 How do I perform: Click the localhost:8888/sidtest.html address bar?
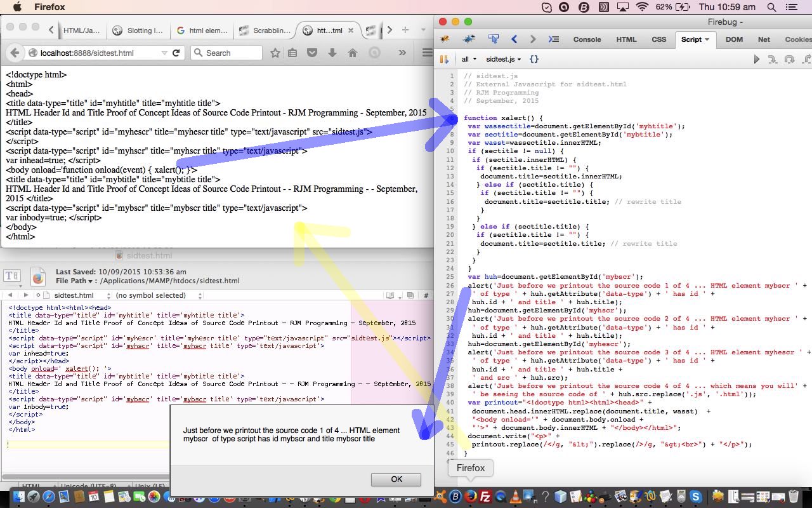coord(95,53)
